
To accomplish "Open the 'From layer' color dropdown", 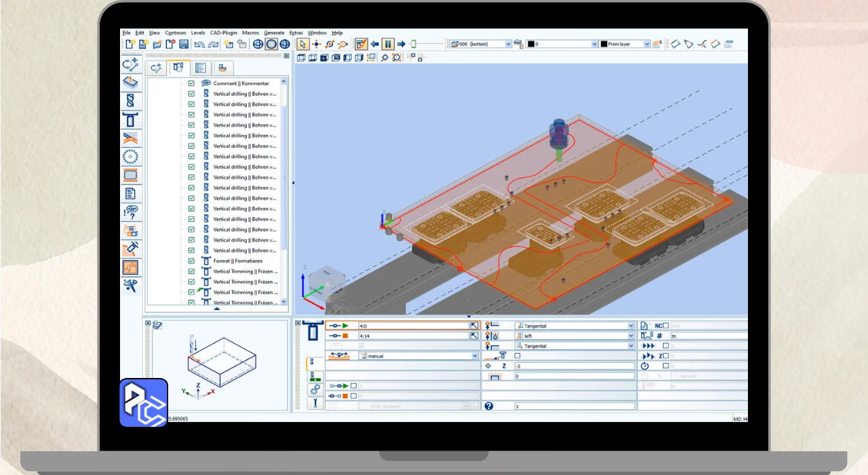I will pos(646,44).
